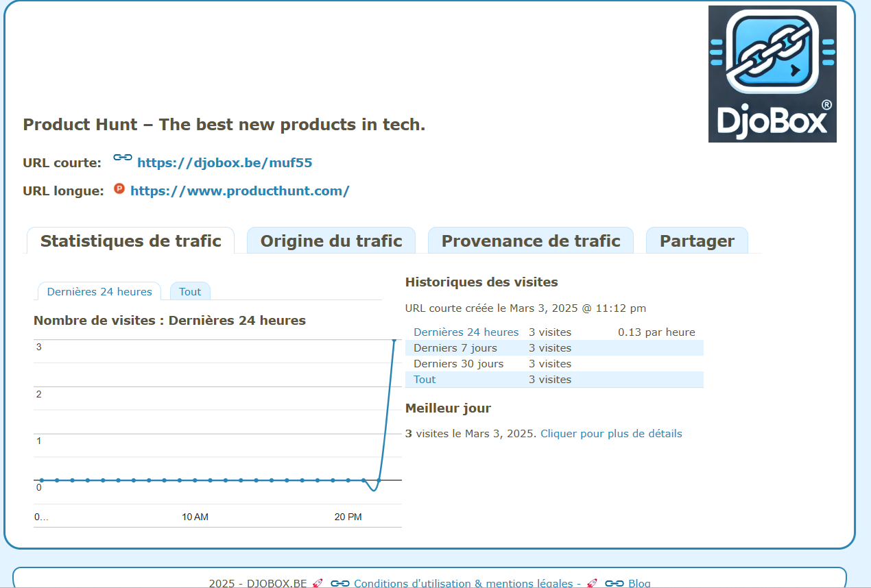This screenshot has width=871, height=588.
Task: Select the Dernières 24 heures chart tab
Action: [99, 291]
